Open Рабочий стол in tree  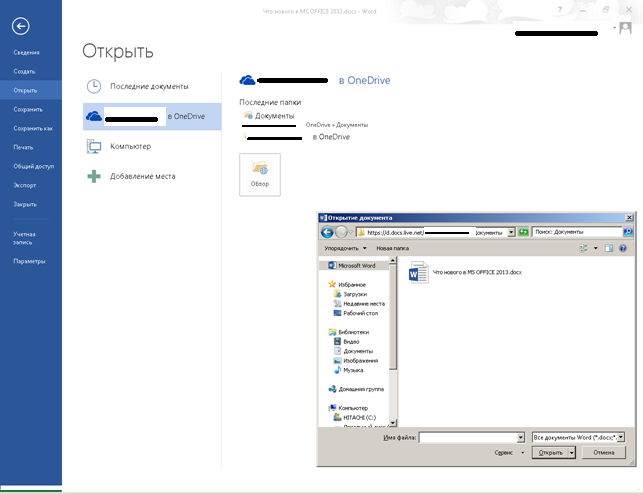[x=356, y=313]
